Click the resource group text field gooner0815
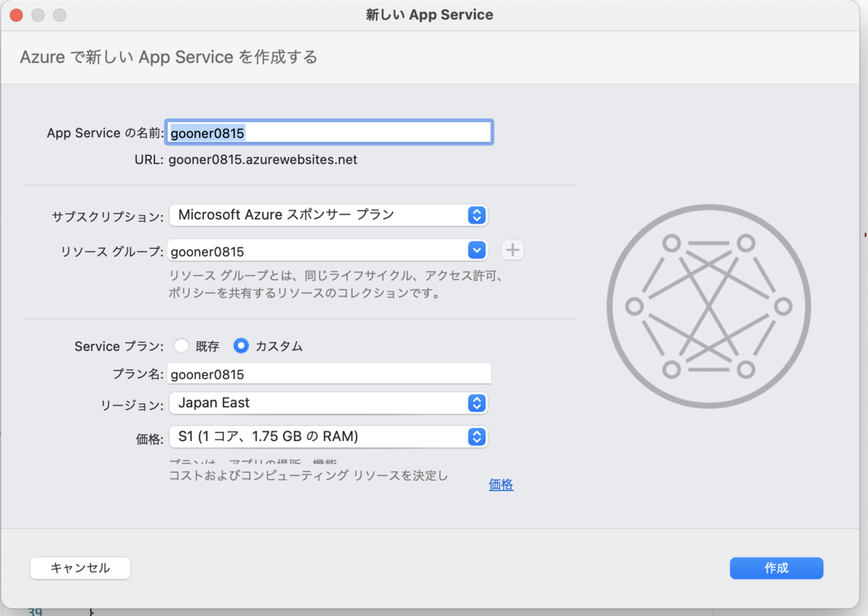The width and height of the screenshot is (868, 616). click(x=317, y=252)
